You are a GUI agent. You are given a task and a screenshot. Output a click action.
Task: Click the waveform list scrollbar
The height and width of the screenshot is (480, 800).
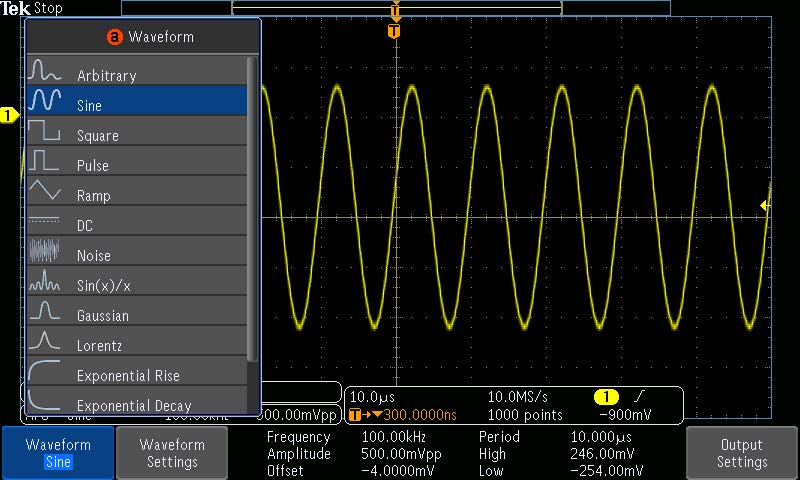tap(253, 210)
